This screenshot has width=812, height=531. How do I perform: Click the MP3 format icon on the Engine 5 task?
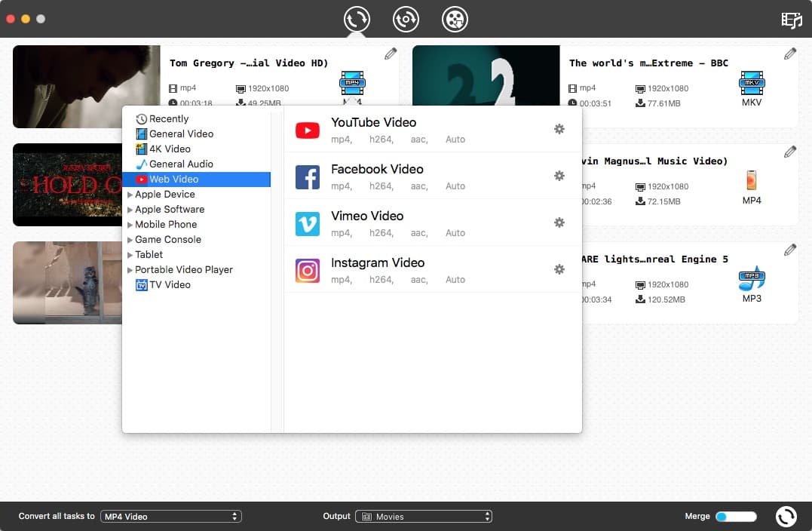[752, 278]
